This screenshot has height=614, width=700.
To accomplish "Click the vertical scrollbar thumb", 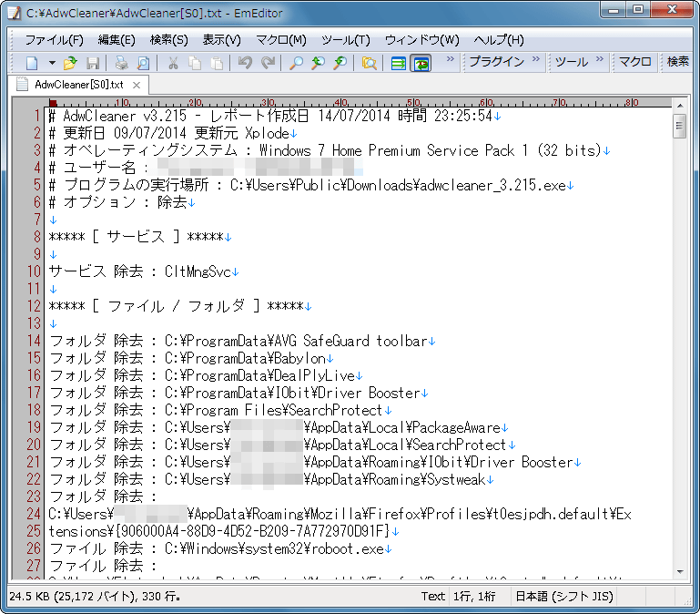I will (x=679, y=127).
